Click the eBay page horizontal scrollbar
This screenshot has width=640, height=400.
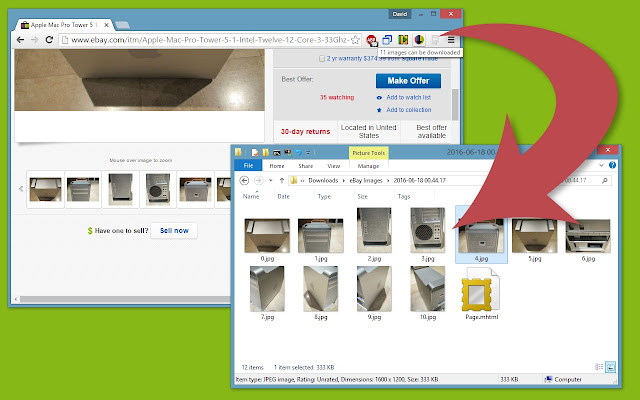coord(124,299)
